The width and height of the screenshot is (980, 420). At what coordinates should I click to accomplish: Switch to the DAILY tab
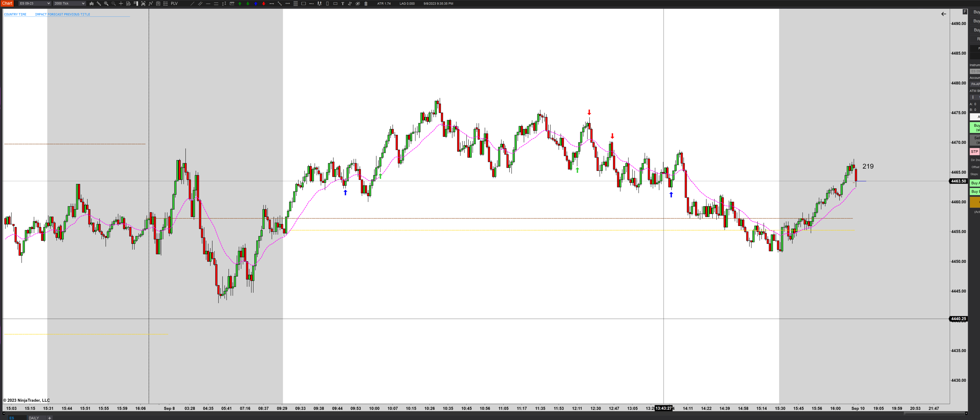point(34,418)
